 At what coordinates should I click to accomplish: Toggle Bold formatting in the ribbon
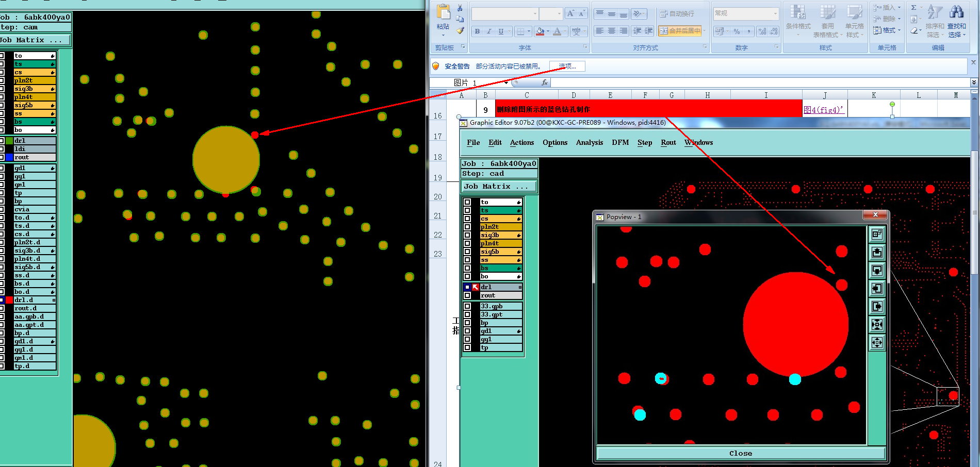(477, 31)
